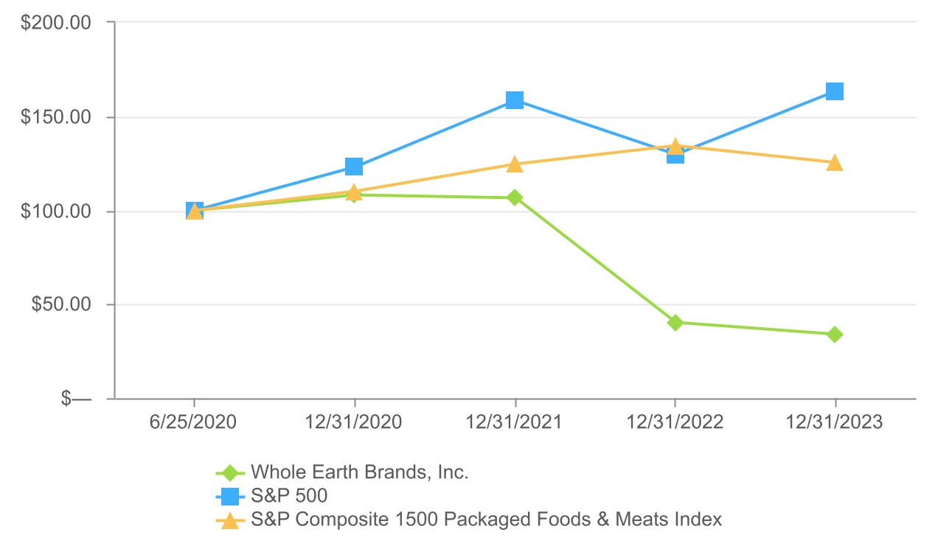The image size is (938, 560).
Task: Click the 12/31/2021 x-axis date label
Action: click(x=515, y=422)
